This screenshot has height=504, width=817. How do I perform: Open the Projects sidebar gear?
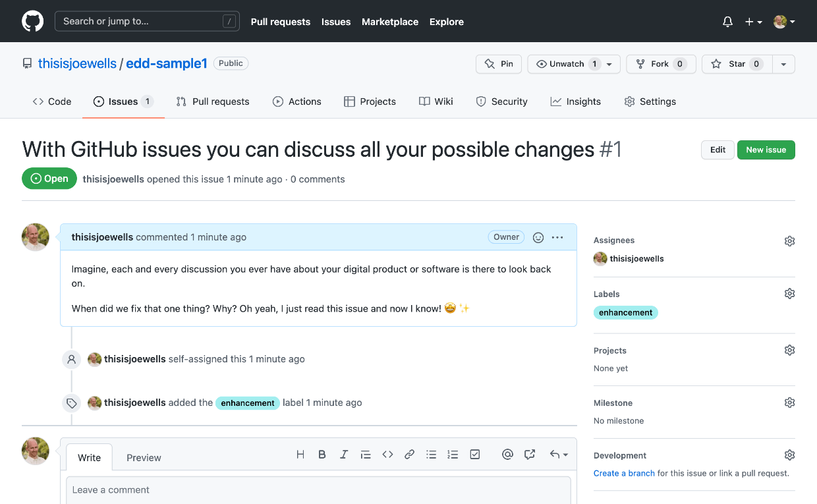(x=789, y=350)
